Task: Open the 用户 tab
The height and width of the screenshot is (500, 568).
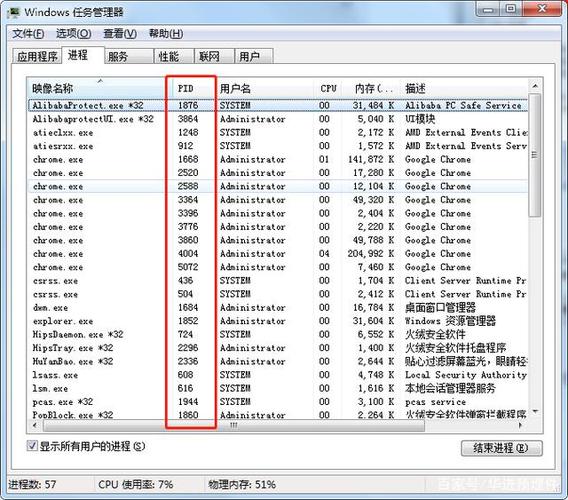Action: pos(254,56)
